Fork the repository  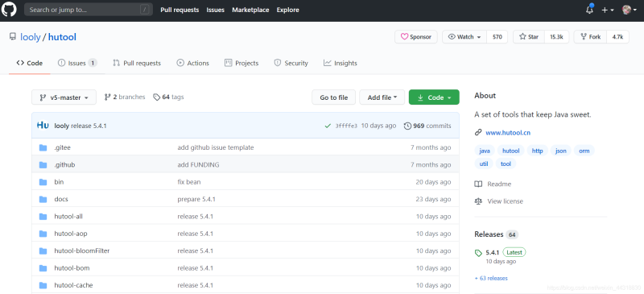tap(590, 36)
